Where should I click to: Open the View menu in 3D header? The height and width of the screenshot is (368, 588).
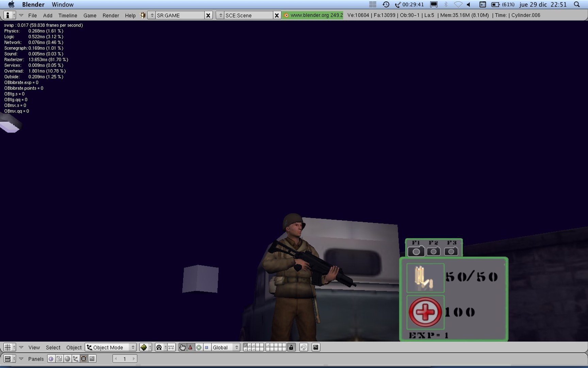coord(34,347)
